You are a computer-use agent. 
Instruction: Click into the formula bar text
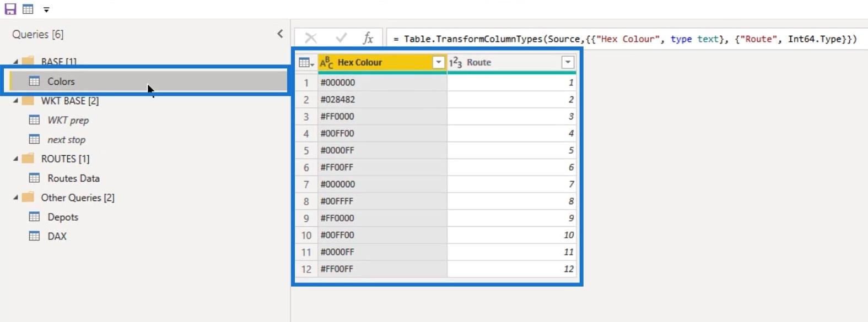click(625, 39)
